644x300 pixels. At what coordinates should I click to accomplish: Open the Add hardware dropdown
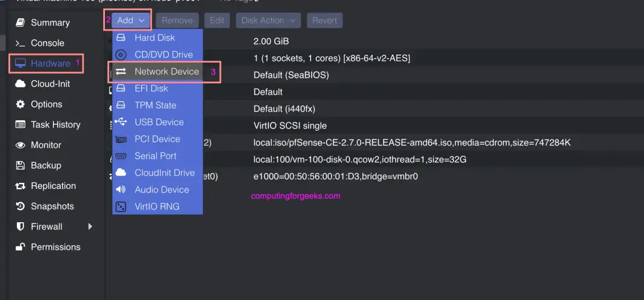(x=131, y=20)
